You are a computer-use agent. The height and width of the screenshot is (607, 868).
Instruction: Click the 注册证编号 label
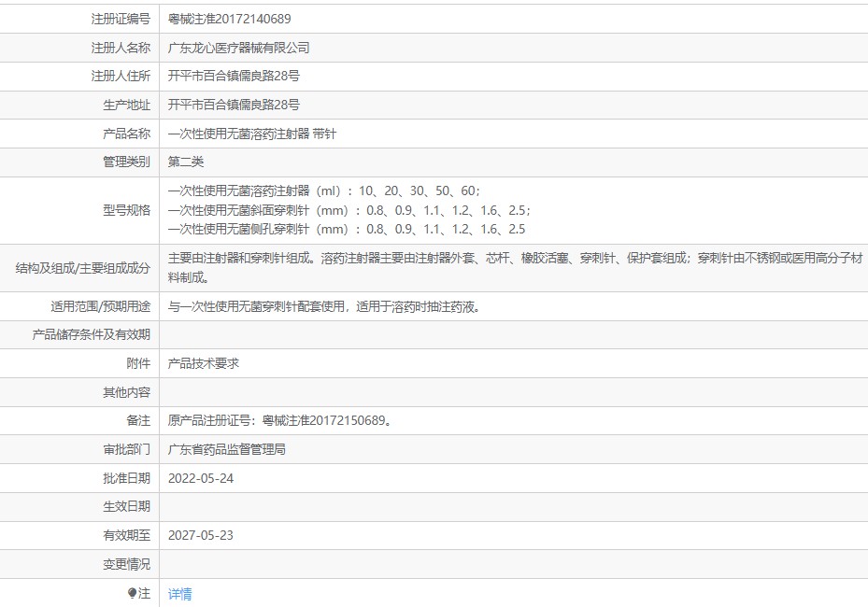[x=121, y=19]
